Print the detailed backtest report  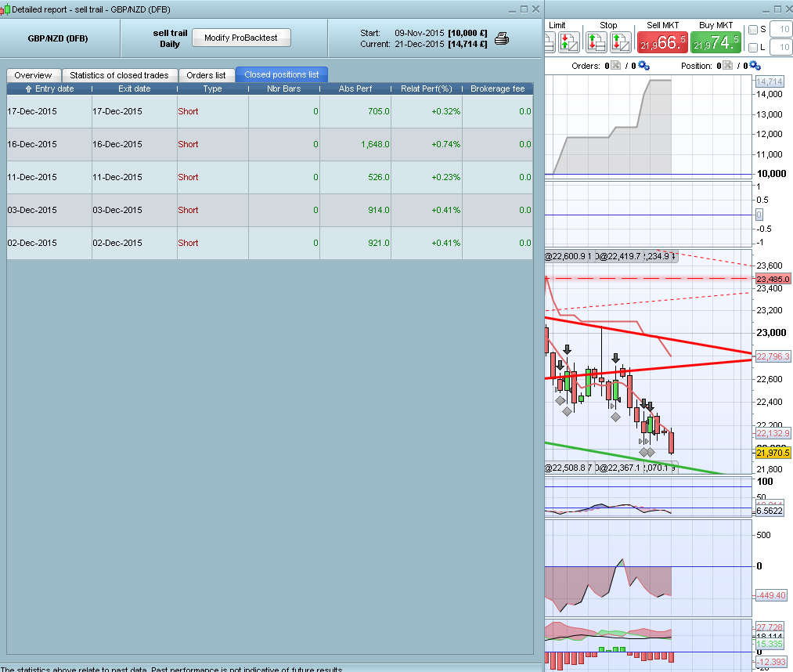[x=502, y=38]
